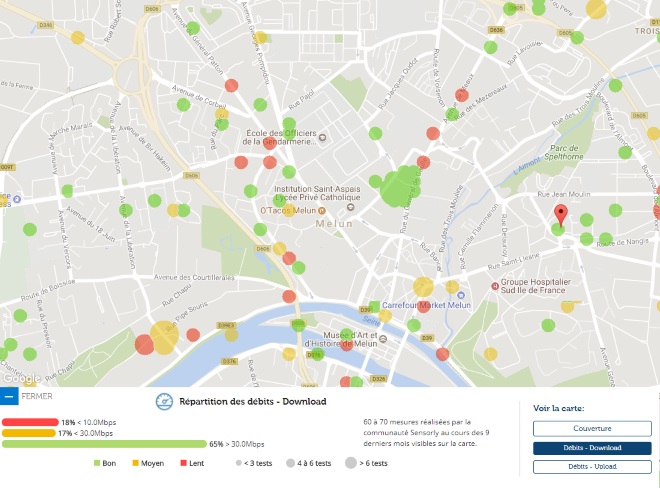Click the small grey '< 3 tests' legend circle
This screenshot has width=660, height=488.
(239, 463)
